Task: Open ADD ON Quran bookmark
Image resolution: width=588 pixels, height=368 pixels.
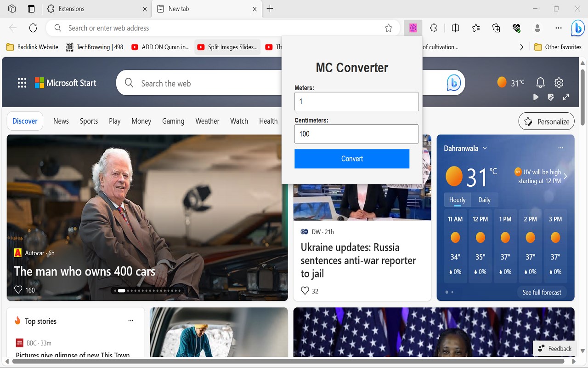Action: tap(160, 47)
